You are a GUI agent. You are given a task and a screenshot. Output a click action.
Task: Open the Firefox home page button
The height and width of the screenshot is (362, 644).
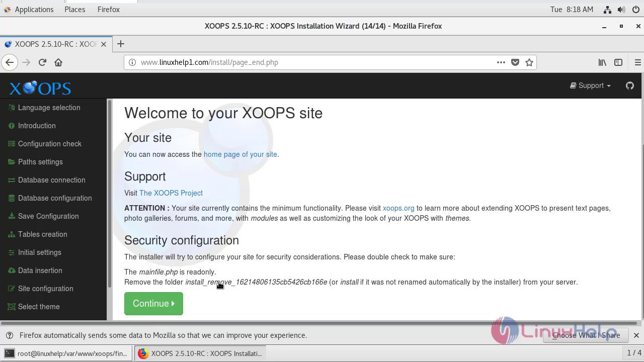pyautogui.click(x=58, y=62)
